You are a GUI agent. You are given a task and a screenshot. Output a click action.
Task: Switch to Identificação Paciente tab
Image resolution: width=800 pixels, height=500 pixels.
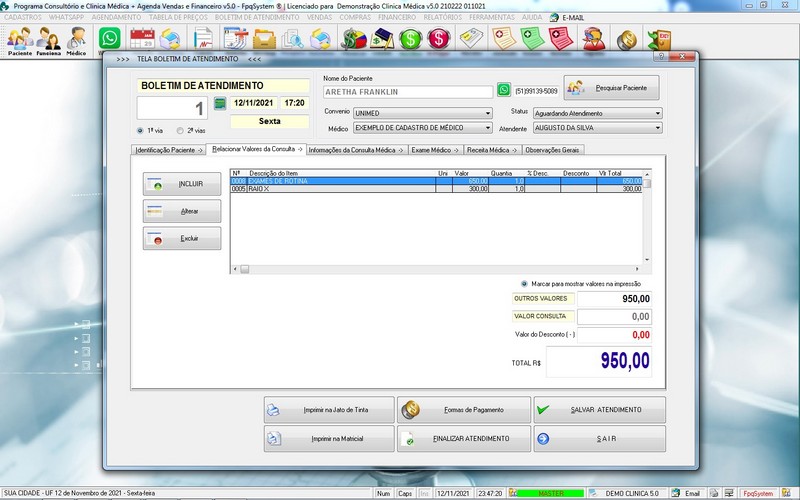tap(168, 150)
